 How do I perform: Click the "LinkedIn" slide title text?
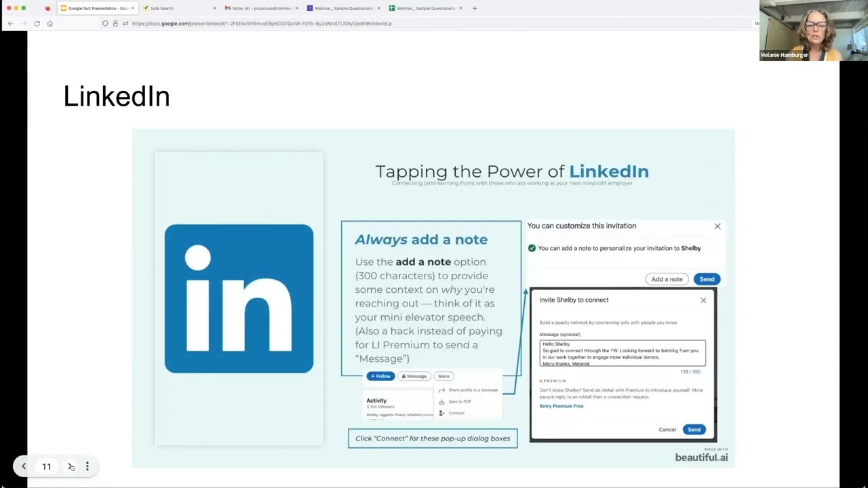tap(117, 96)
